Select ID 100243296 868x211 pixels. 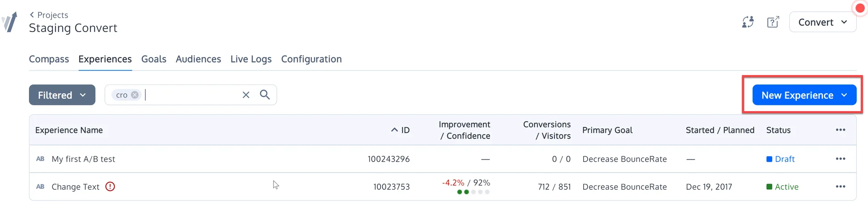pyautogui.click(x=388, y=159)
